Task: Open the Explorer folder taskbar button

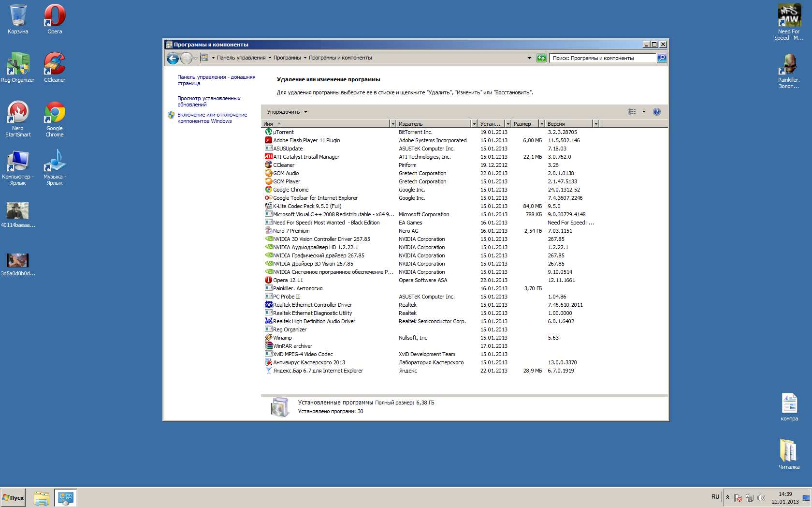Action: point(42,497)
